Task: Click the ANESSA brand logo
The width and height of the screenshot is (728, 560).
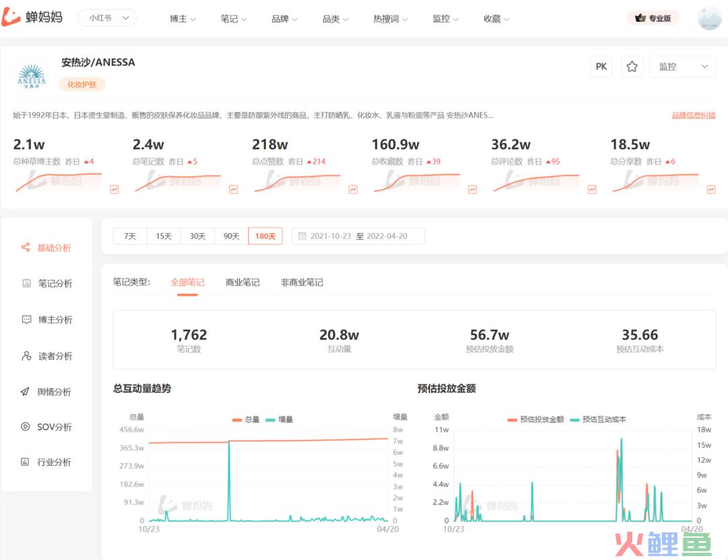Action: coord(32,75)
